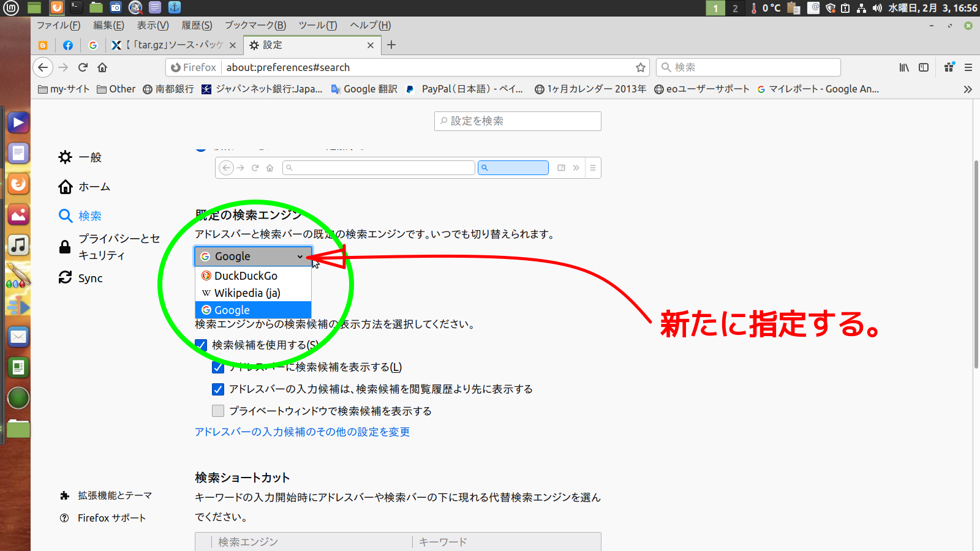Switch to workspace 2 in the panel
The image size is (980, 551).
pos(735,8)
